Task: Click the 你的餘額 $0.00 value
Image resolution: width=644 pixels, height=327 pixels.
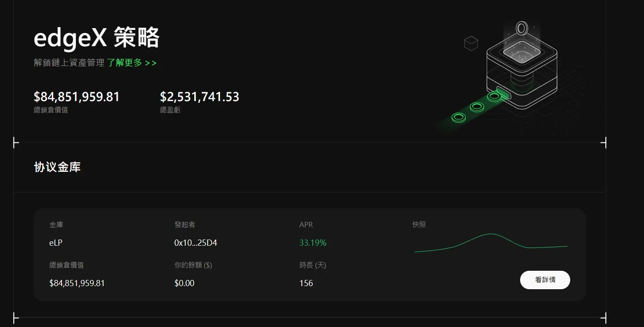Action: pos(185,283)
